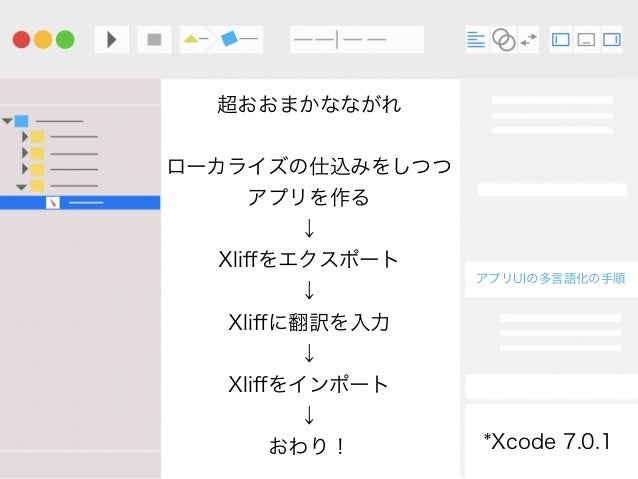Viewport: 638px width, 479px height.
Task: Click the "超おおまかなながれ" heading
Action: click(x=309, y=104)
